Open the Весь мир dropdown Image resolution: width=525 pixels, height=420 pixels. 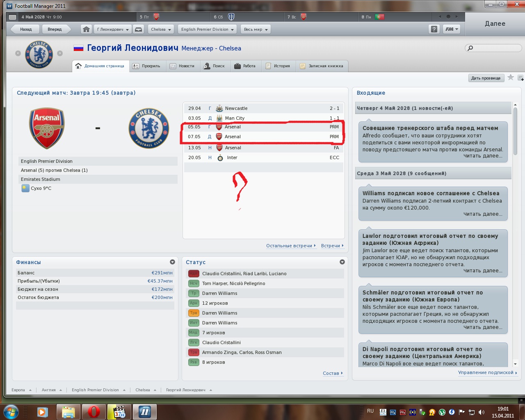[x=256, y=30]
